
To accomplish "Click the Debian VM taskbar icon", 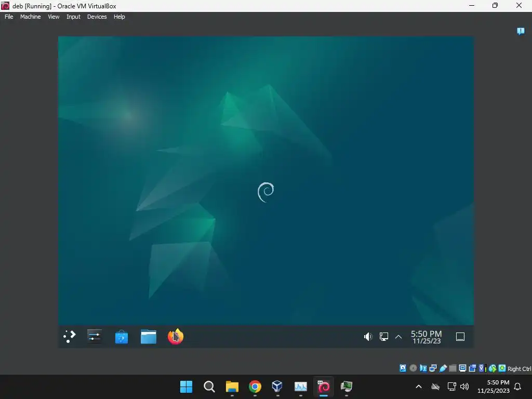I will tap(323, 387).
